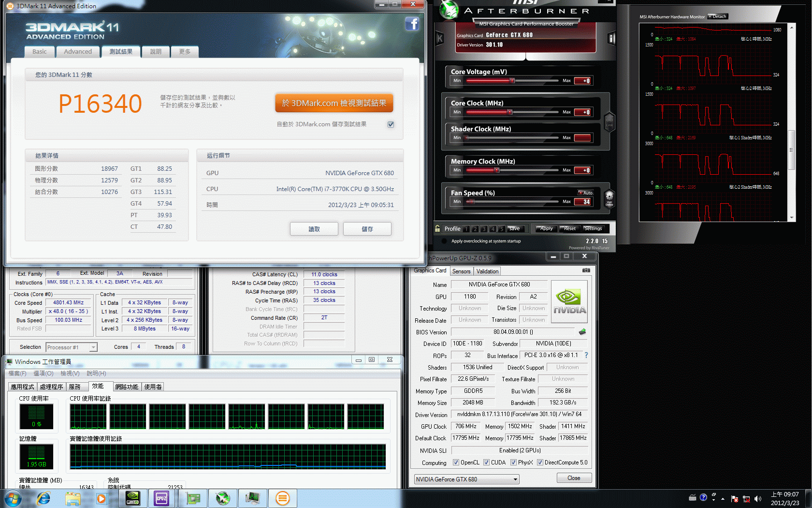Open Afterburner information 'i' side button

[611, 39]
